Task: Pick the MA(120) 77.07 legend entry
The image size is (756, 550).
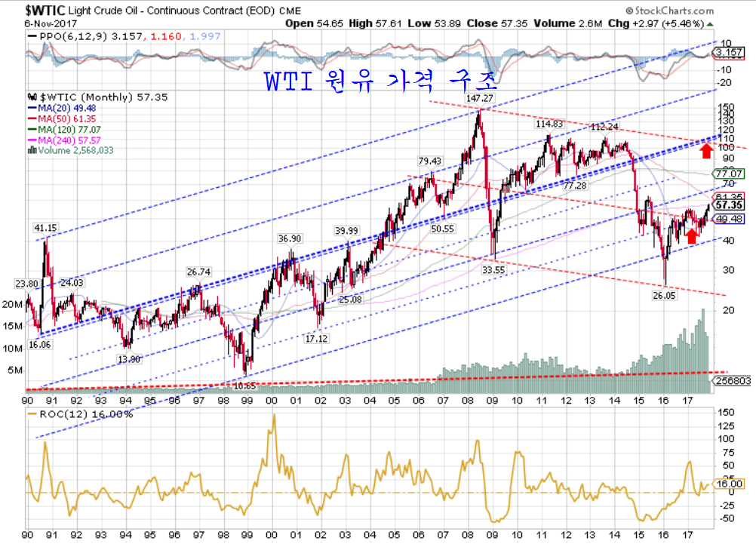Action: click(63, 129)
